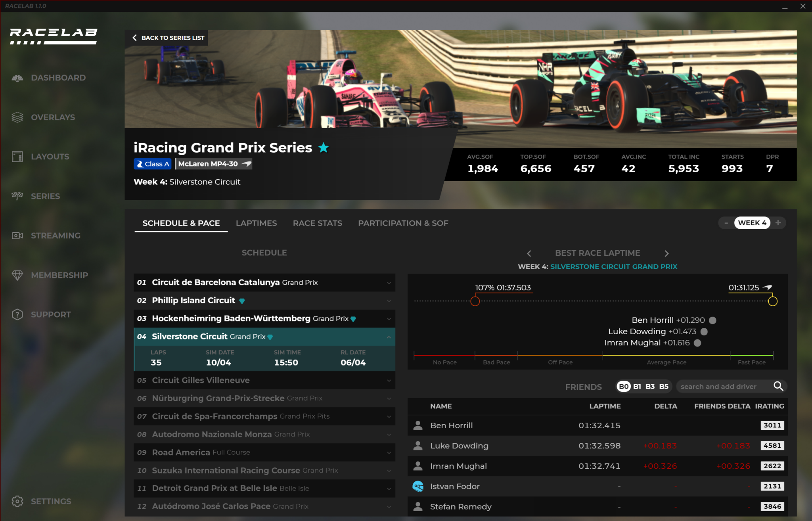Open the Streaming section
Image resolution: width=812 pixels, height=521 pixels.
pos(17,236)
